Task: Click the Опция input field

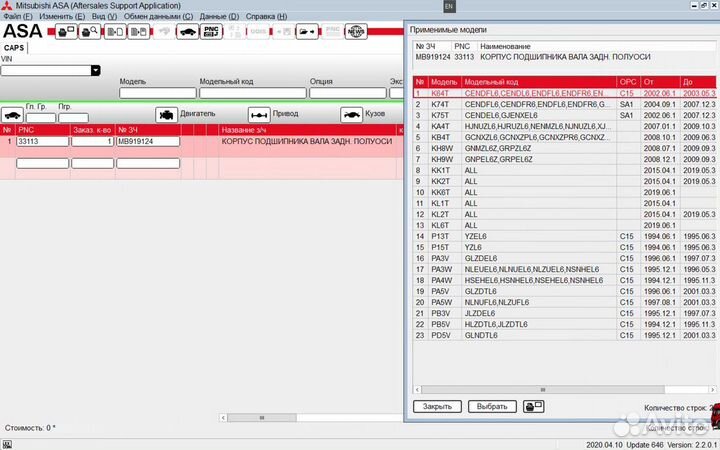Action: point(348,93)
